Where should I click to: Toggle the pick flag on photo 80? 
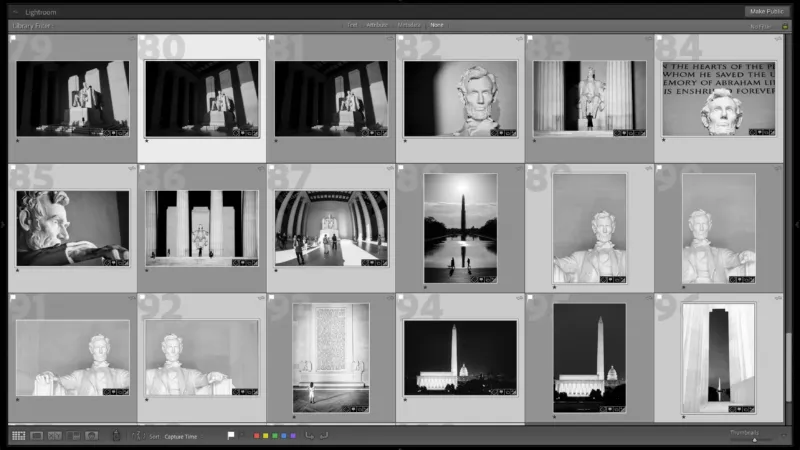pyautogui.click(x=142, y=38)
